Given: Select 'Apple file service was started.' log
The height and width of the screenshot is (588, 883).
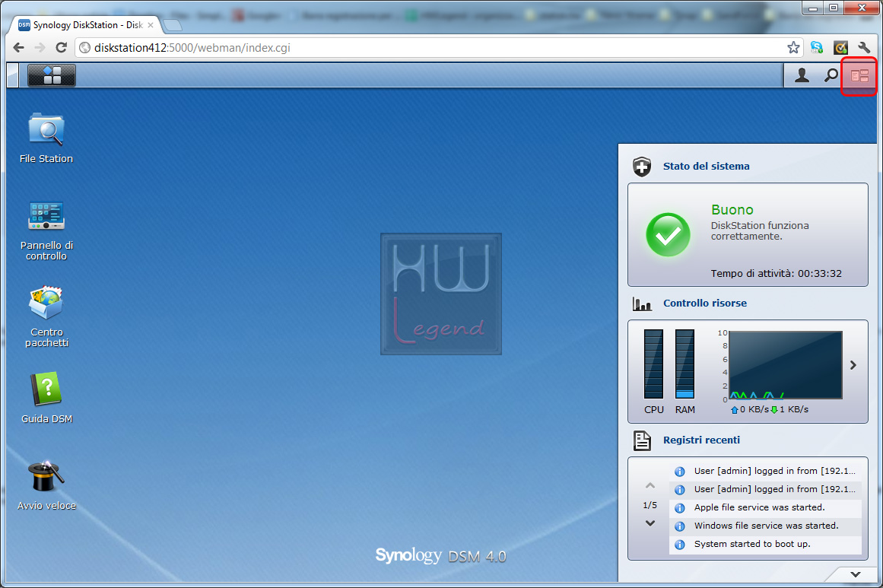Looking at the screenshot, I should [766, 507].
